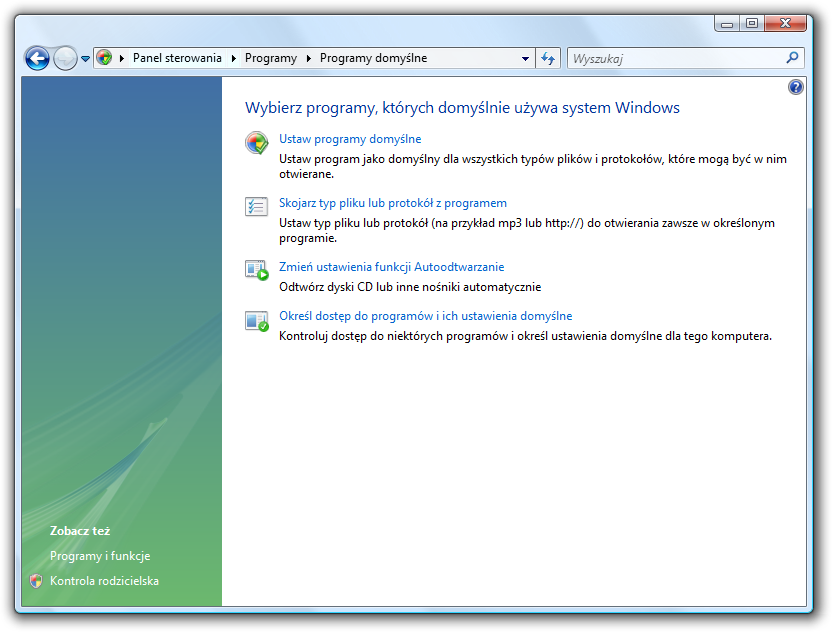Click description Ustaw typ pliku lub protokół
Image resolution: width=832 pixels, height=632 pixels.
(x=527, y=230)
